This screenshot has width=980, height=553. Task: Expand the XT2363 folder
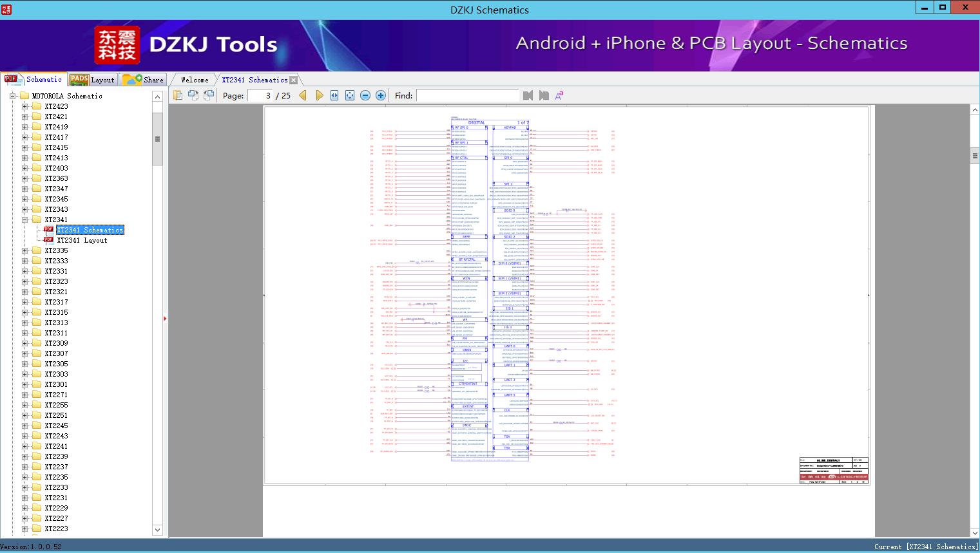24,178
